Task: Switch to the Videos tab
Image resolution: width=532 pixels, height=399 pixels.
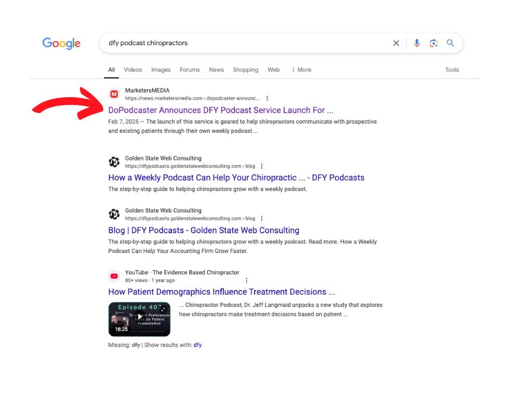Action: point(133,70)
